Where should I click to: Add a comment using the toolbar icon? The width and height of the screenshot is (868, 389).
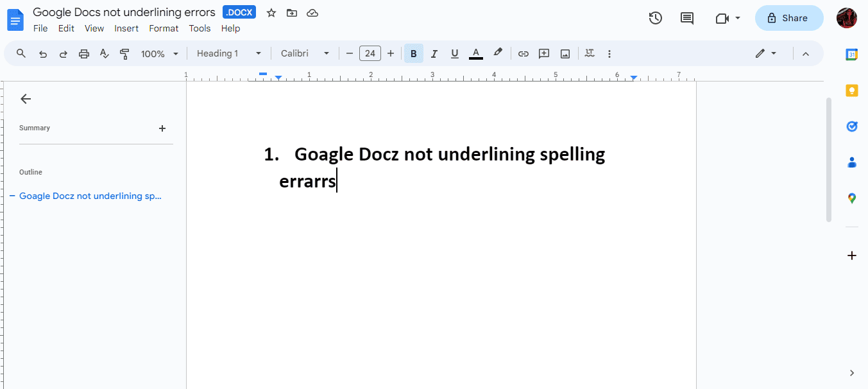543,53
